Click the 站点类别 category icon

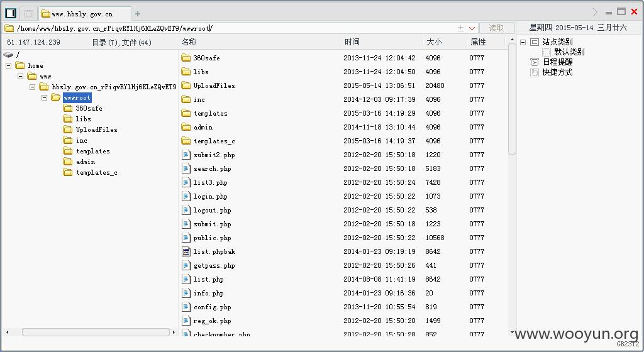[x=535, y=42]
